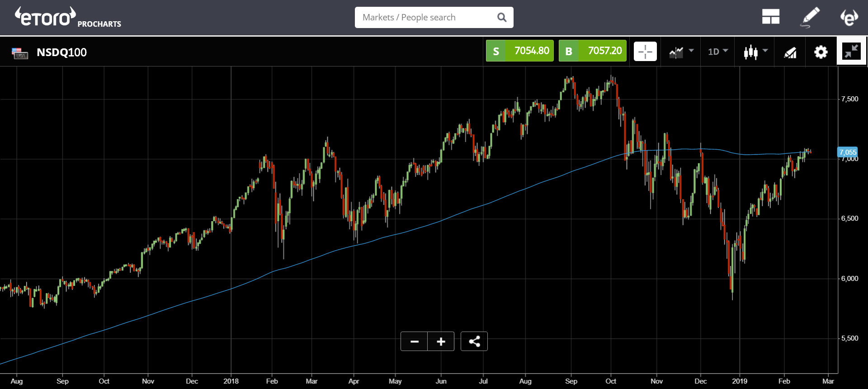Screen dimensions: 868x389
Task: Share the chart via share icon
Action: click(474, 342)
